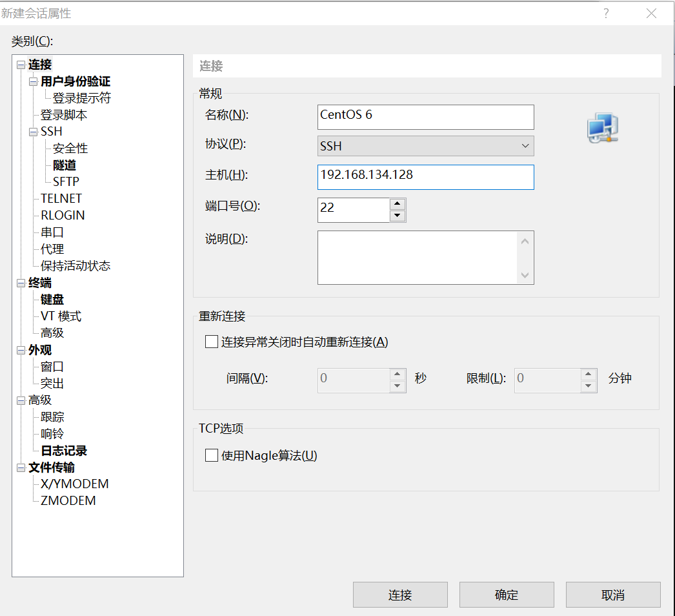Decrease 间隔 seconds value
The image size is (675, 616).
tap(398, 386)
